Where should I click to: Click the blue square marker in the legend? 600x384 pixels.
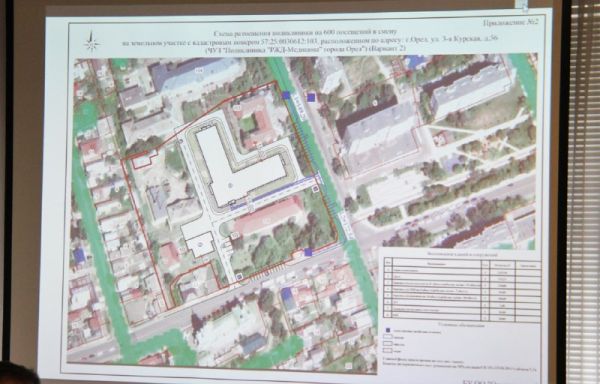(388, 330)
